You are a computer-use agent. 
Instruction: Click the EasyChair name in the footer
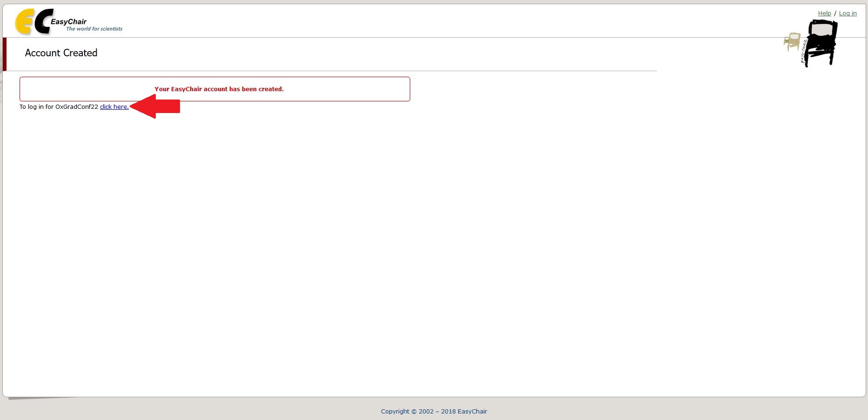pos(472,412)
